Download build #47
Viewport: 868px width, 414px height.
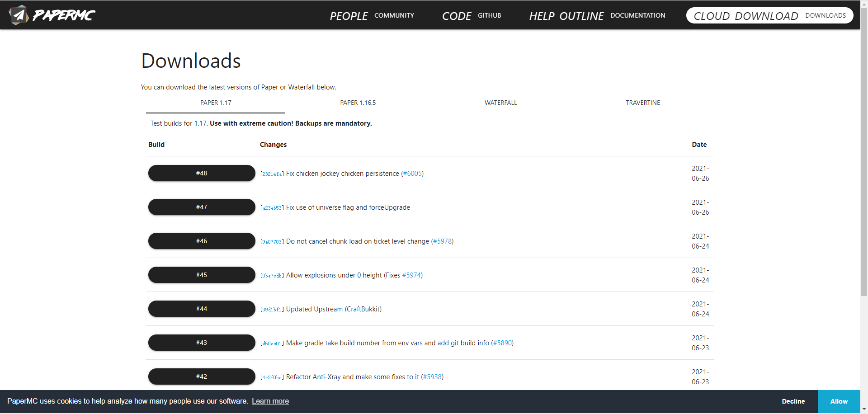click(202, 207)
